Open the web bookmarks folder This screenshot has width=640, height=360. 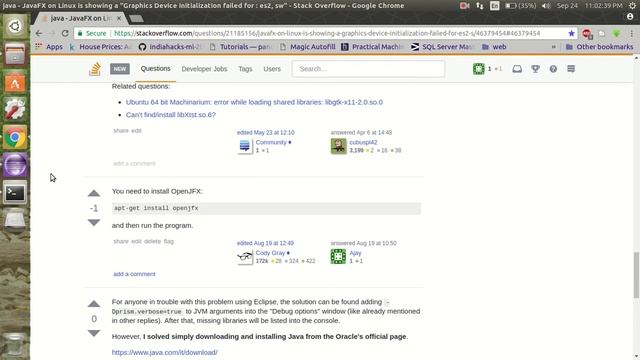tap(494, 47)
